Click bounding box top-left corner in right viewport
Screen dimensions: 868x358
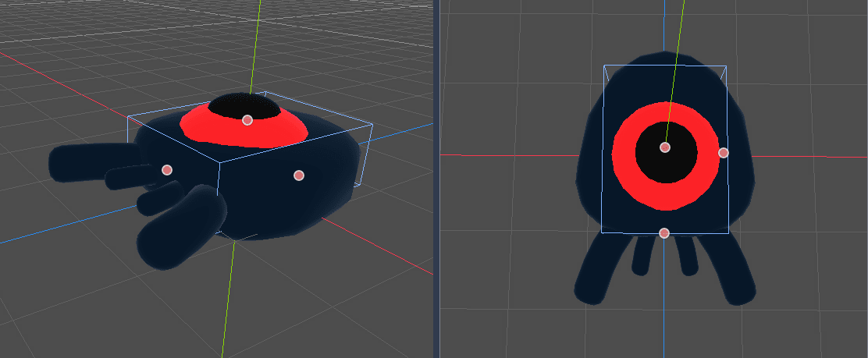click(x=604, y=66)
